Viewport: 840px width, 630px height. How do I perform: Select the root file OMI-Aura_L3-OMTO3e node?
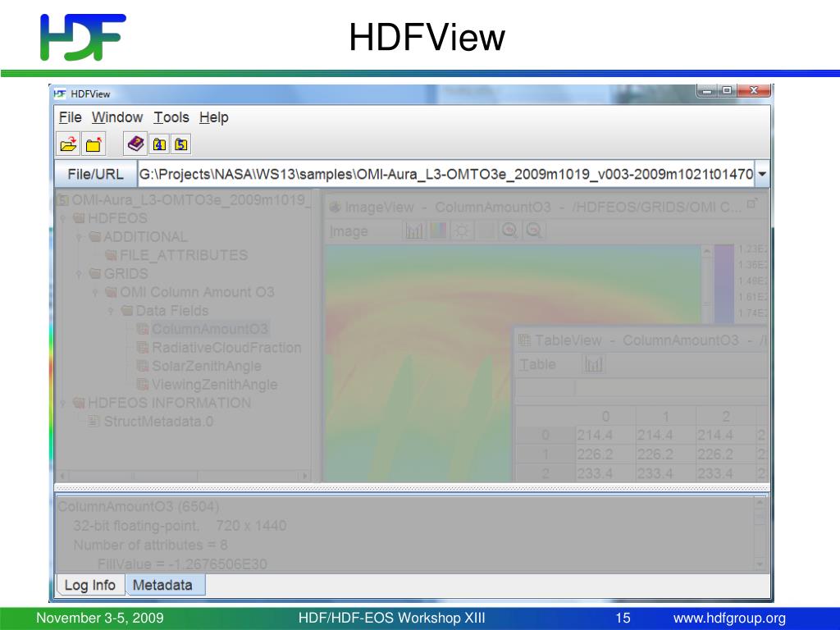point(190,200)
